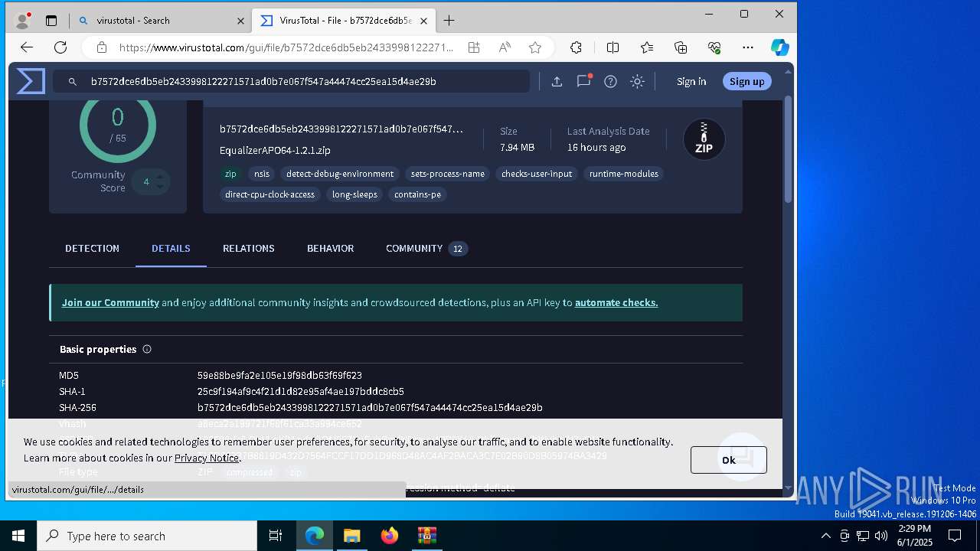Add page to favorites star
Screen dimensions: 980x551
[x=535, y=47]
